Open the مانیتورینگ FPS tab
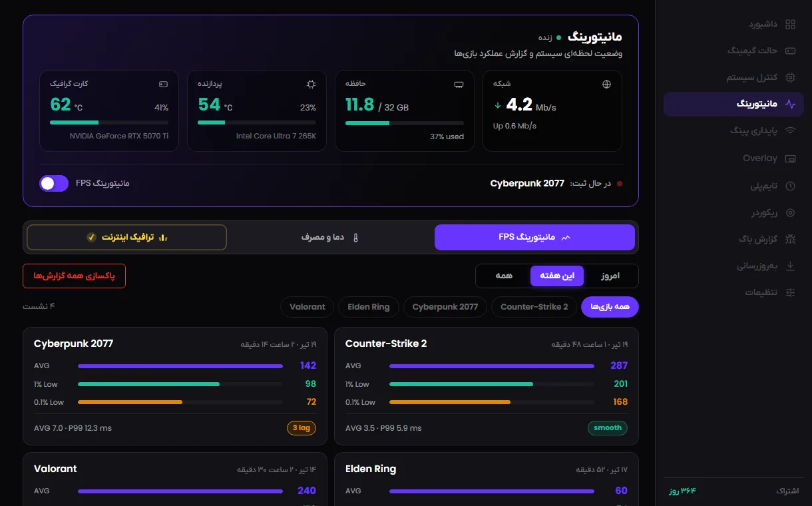The width and height of the screenshot is (812, 506). [x=534, y=237]
